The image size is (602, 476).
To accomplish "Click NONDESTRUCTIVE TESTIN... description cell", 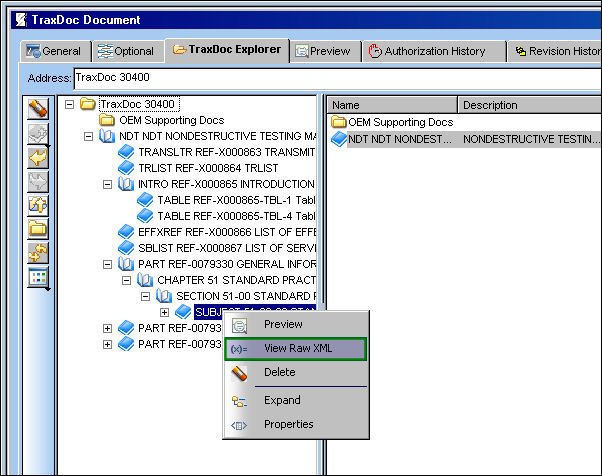I will [531, 139].
